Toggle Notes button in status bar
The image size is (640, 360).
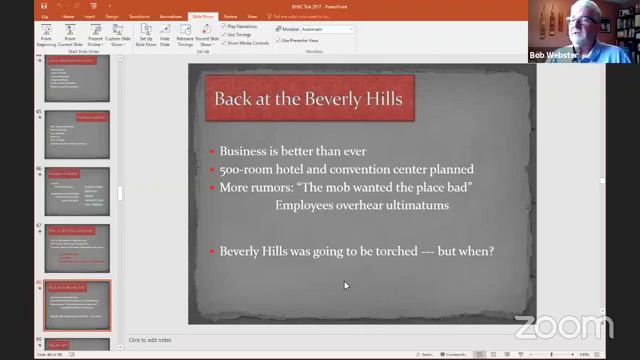point(424,355)
